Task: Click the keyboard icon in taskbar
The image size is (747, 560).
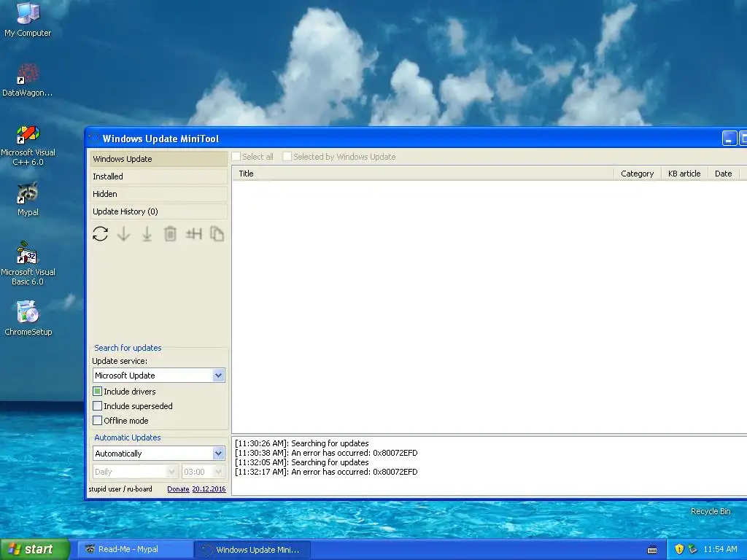Action: [652, 550]
